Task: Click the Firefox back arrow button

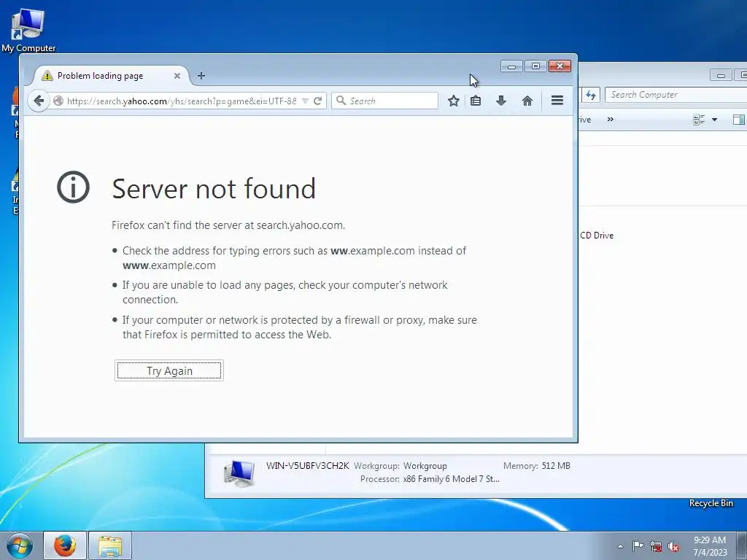Action: tap(39, 101)
